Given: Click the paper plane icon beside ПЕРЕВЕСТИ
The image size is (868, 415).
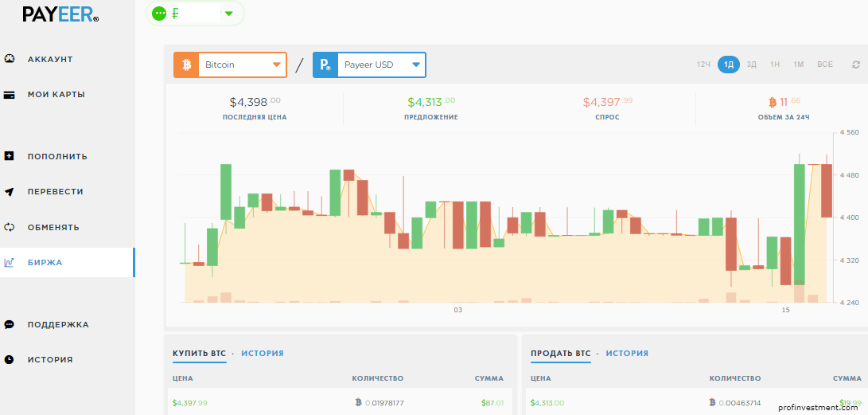Looking at the screenshot, I should click(9, 192).
